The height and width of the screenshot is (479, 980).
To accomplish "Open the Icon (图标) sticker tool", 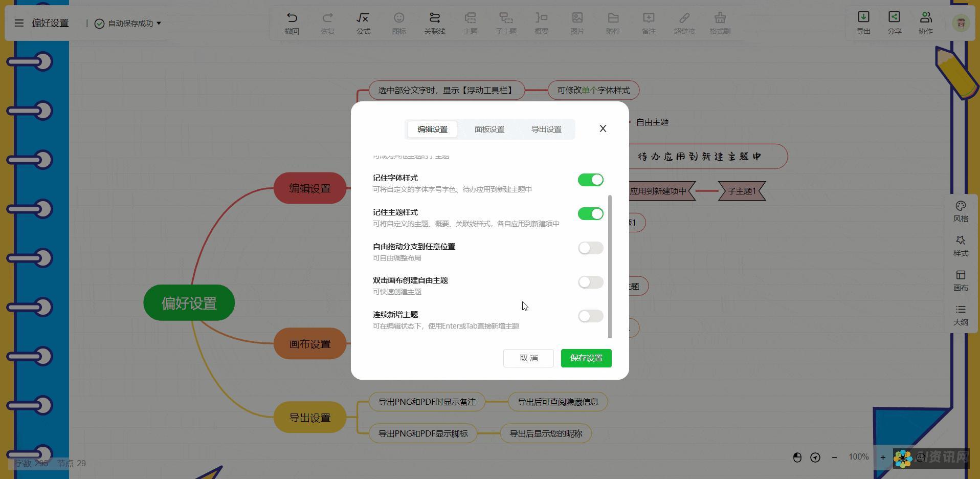I will (399, 23).
